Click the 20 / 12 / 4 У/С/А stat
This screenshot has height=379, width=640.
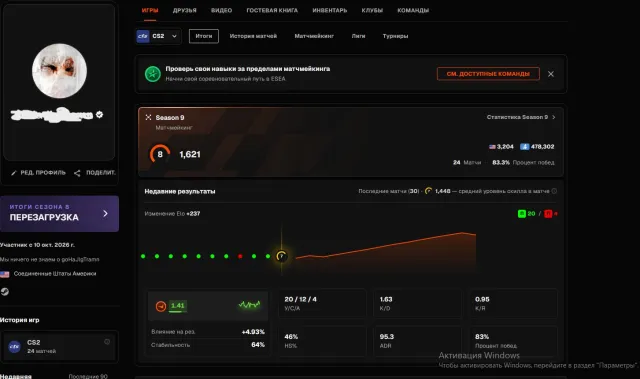[322, 304]
